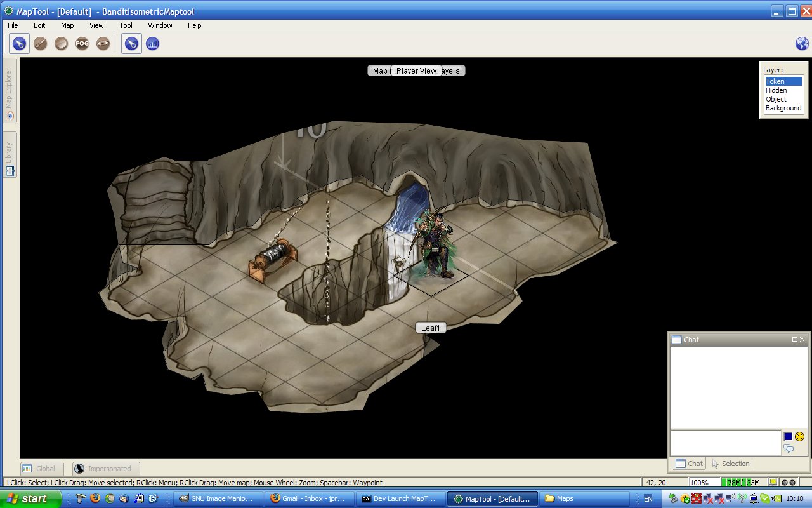Float the Chat panel using its undock icon
Screen dimensions: 812x508
pos(795,340)
